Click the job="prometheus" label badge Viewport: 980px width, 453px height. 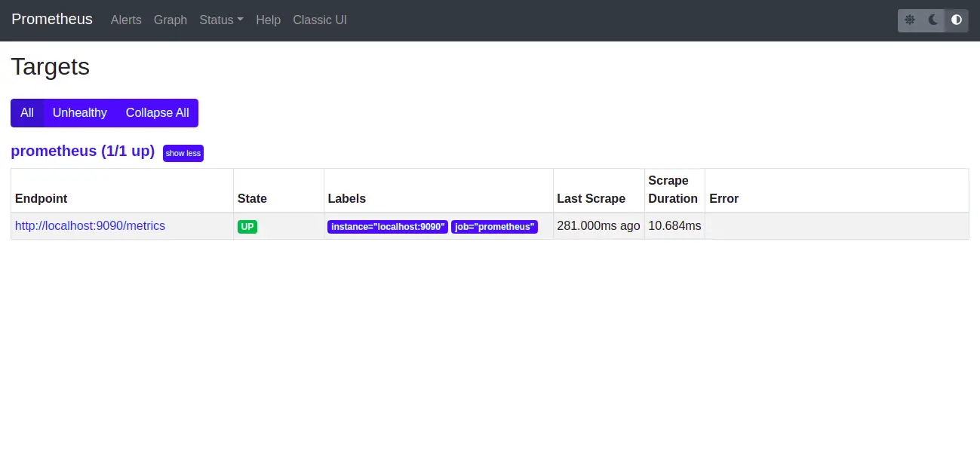pos(494,226)
